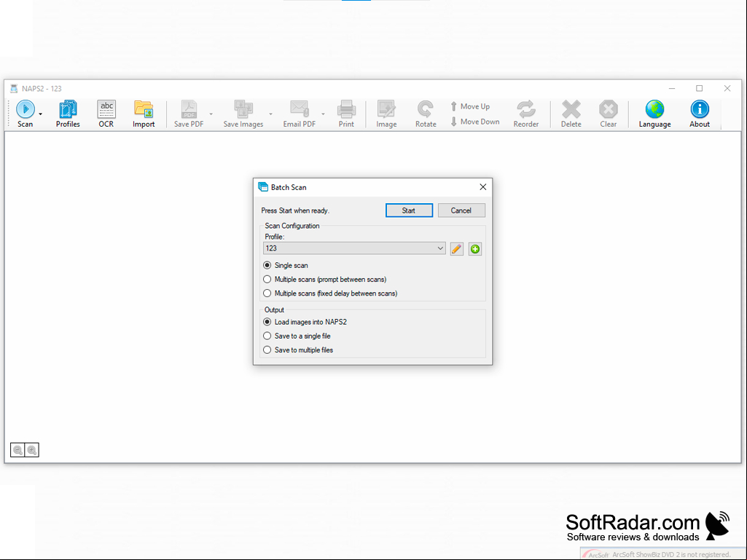Select the Single scan option
This screenshot has width=747, height=560.
tap(286, 265)
